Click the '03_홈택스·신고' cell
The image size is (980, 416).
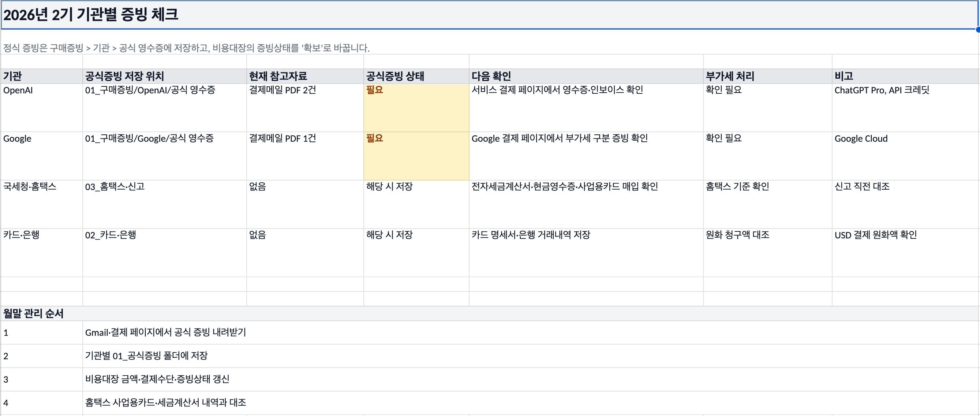tap(164, 204)
